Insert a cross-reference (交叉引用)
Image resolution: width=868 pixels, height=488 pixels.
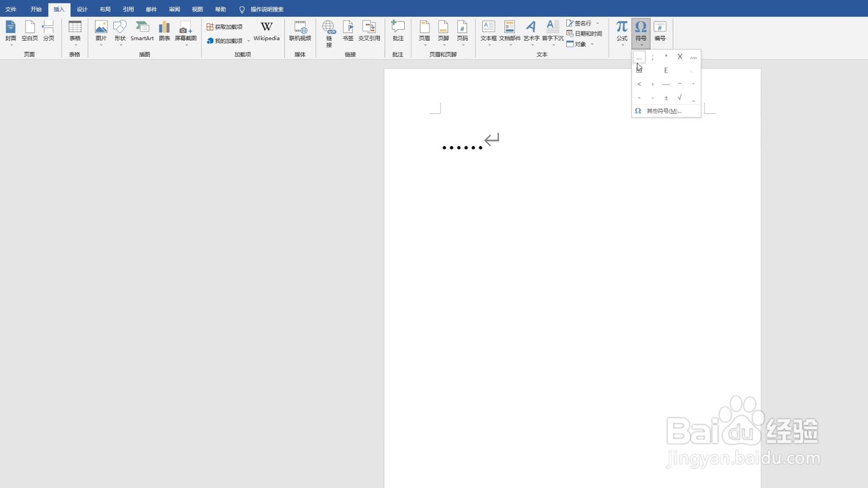tap(369, 31)
